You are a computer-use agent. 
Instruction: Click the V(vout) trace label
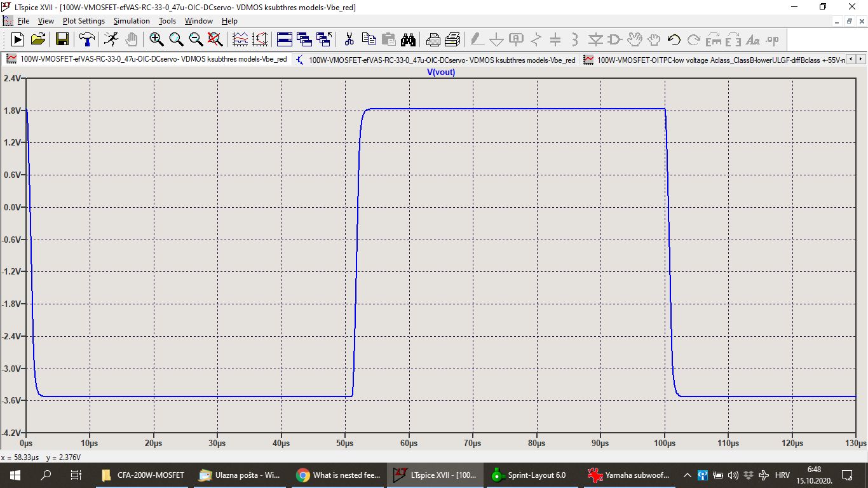click(442, 72)
